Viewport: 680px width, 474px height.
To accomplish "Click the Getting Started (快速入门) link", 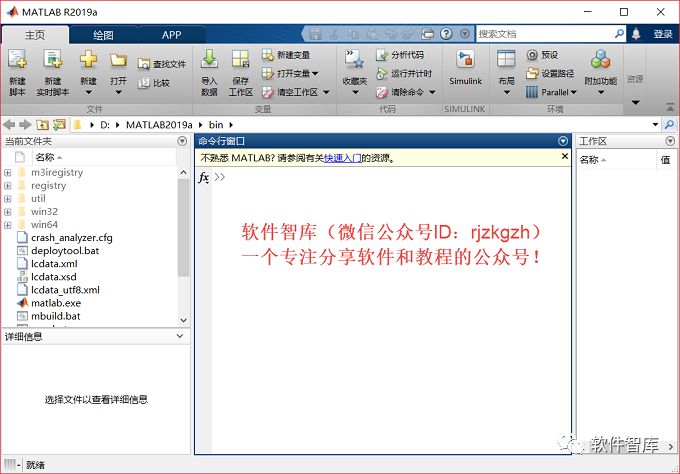I will click(343, 158).
